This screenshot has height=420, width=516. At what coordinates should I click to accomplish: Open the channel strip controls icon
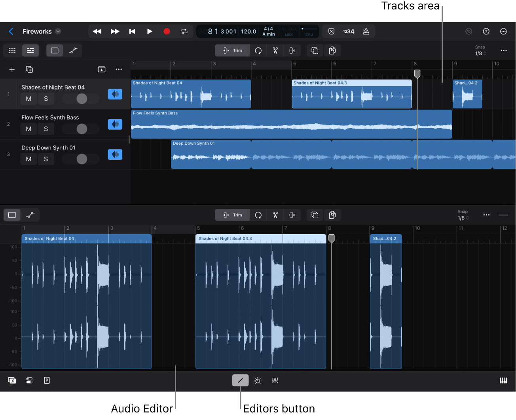[x=47, y=380]
